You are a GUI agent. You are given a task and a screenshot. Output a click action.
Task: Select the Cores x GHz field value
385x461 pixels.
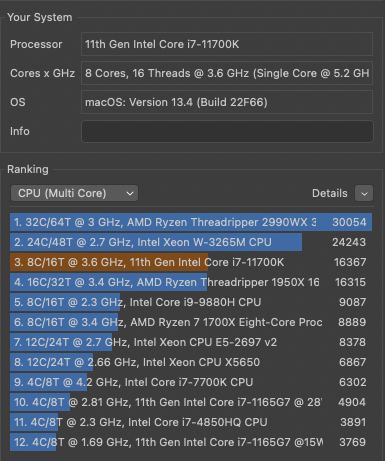227,73
